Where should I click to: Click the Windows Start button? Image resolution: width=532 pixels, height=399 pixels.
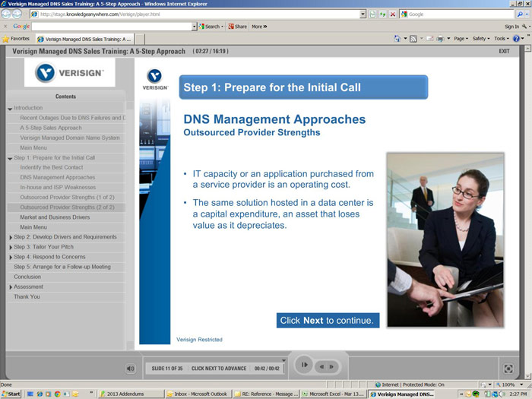pyautogui.click(x=11, y=394)
